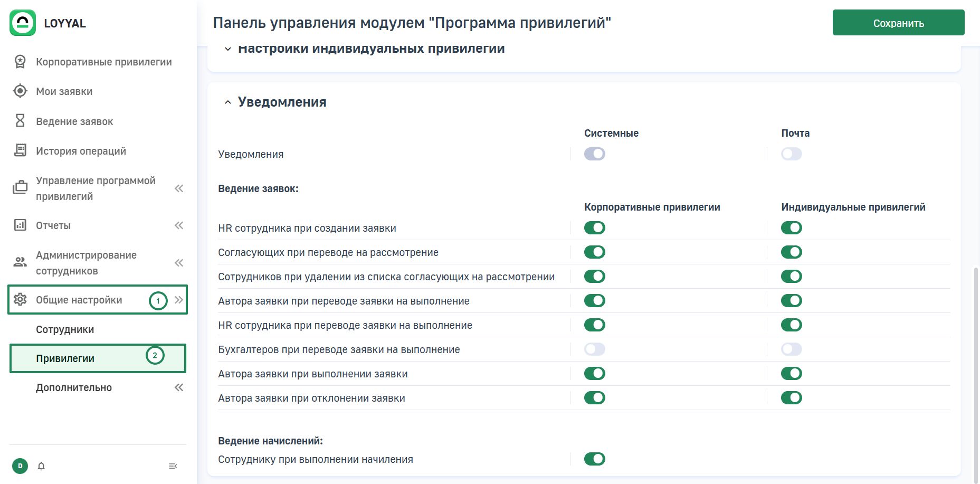Collapse the Уведомления section
The width and height of the screenshot is (980, 484).
click(x=227, y=102)
